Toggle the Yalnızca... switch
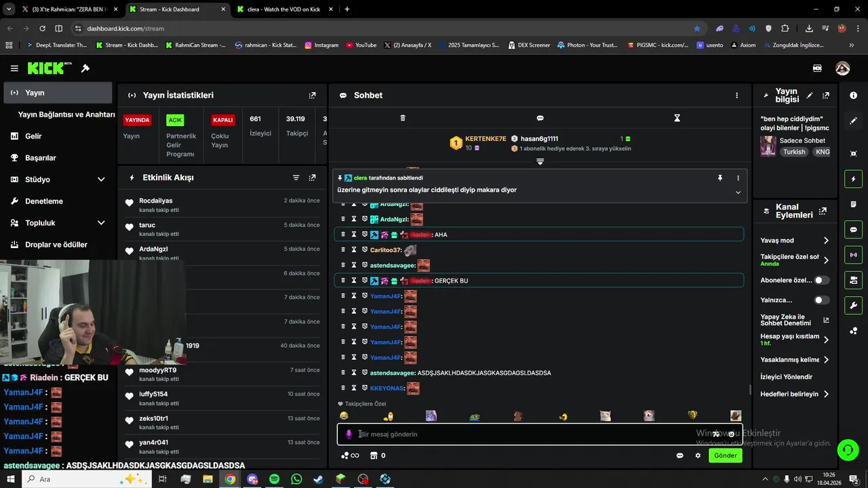868x488 pixels. point(821,300)
